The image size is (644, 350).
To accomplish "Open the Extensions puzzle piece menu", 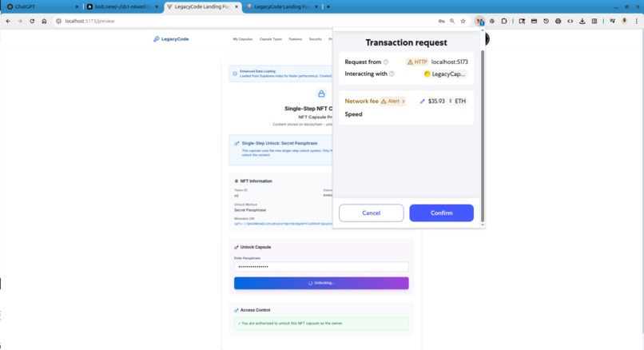I will coord(504,21).
